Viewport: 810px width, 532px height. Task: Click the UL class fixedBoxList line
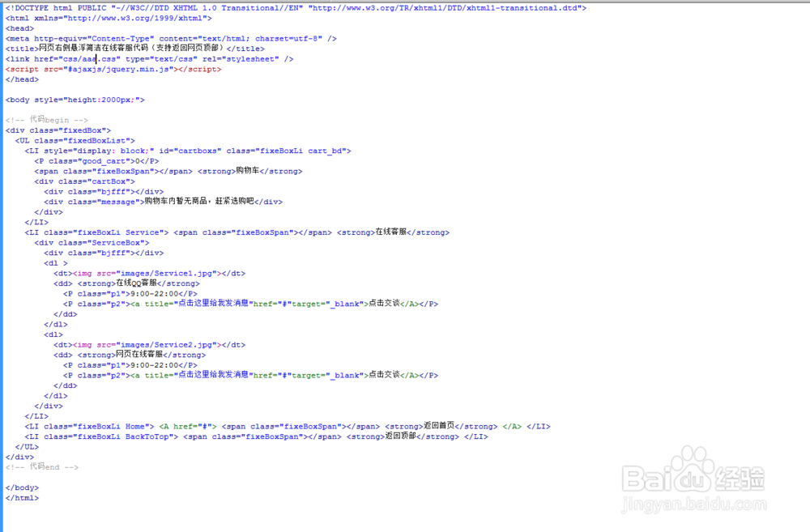point(75,140)
